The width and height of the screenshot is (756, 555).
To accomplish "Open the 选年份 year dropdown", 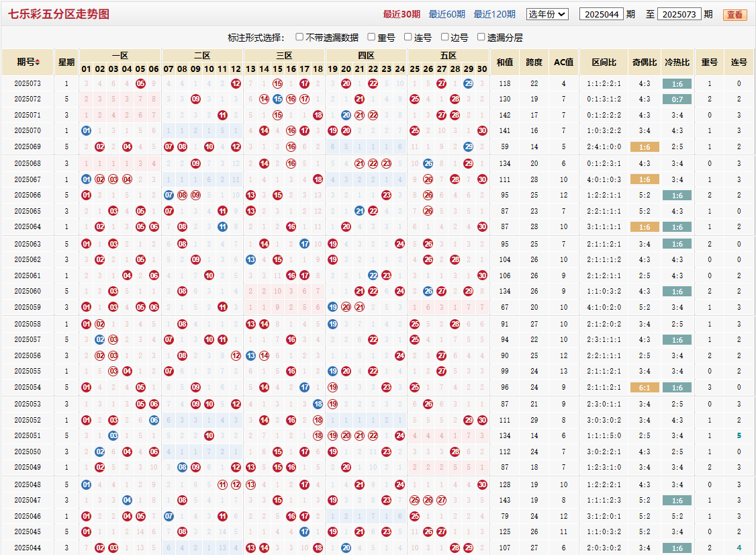I will (547, 14).
